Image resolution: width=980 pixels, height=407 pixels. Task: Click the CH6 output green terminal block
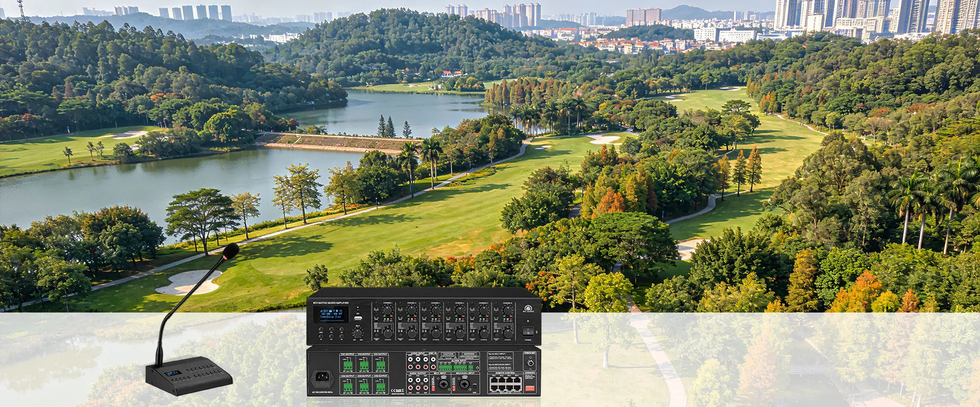click(380, 387)
